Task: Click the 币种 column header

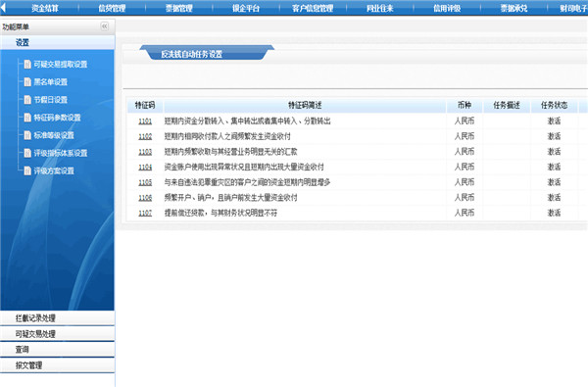Action: (x=465, y=106)
